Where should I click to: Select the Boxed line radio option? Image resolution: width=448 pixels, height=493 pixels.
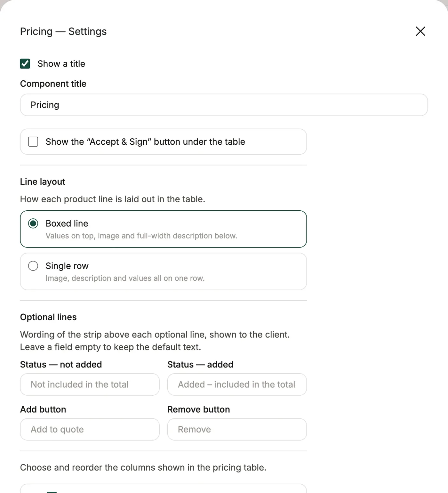33,223
